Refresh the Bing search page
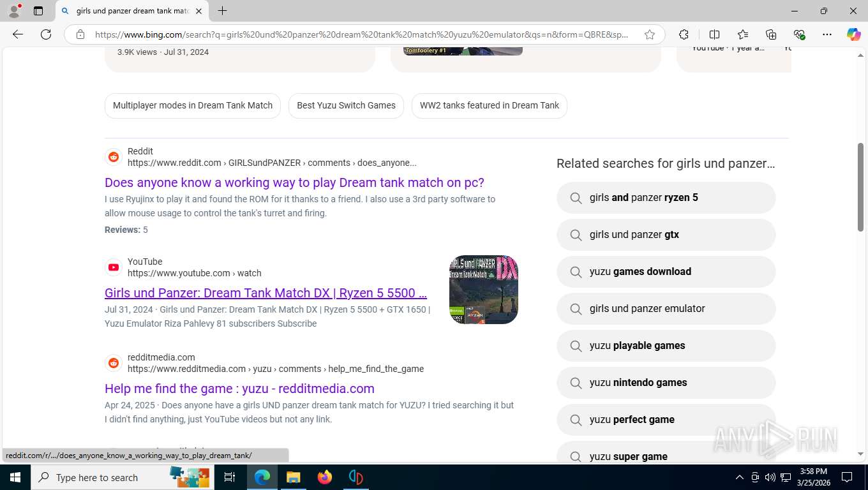 (46, 34)
